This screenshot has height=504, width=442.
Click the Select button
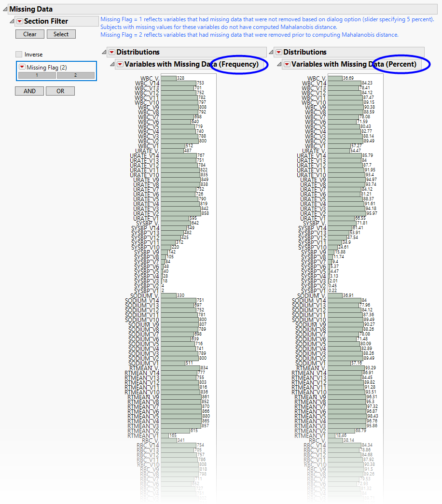pos(61,34)
